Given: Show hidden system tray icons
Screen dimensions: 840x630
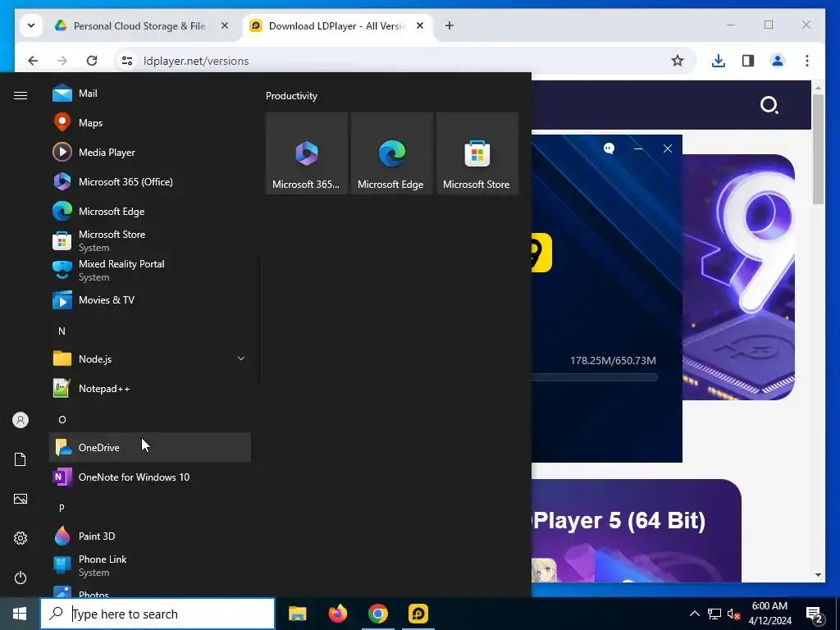Looking at the screenshot, I should coord(694,614).
